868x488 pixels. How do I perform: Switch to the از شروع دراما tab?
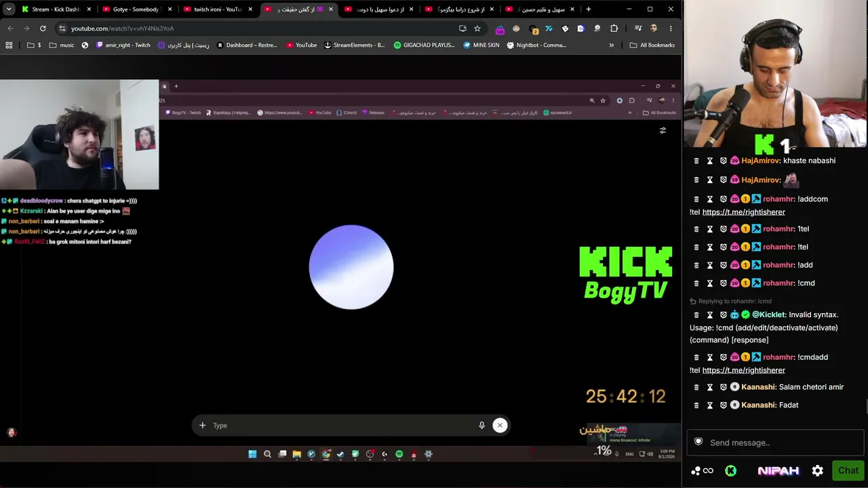click(x=459, y=9)
